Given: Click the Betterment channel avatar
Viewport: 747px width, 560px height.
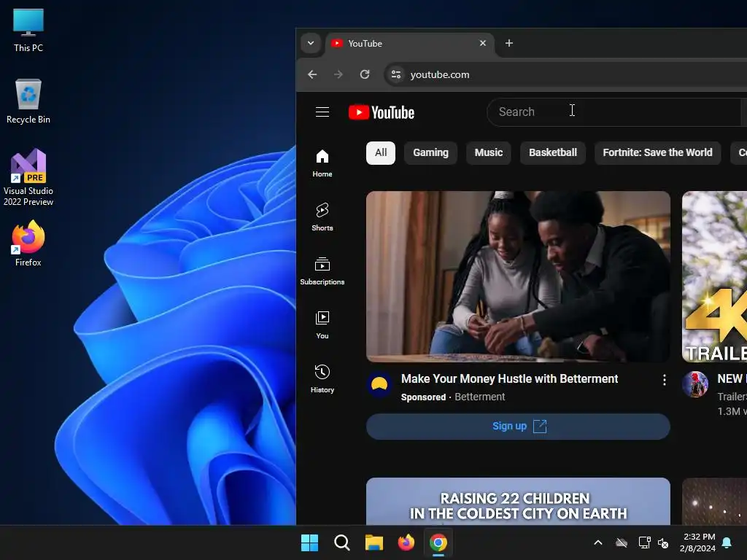Looking at the screenshot, I should (379, 384).
